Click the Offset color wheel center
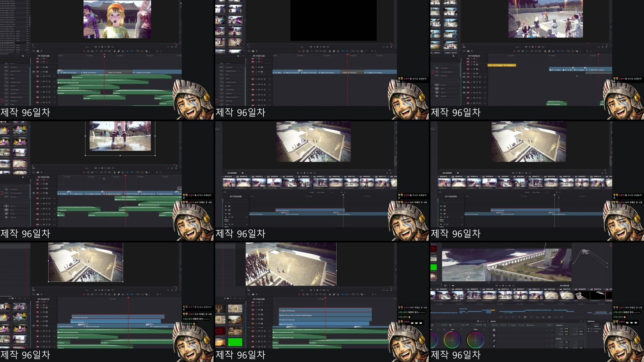Viewport: 644px width, 362px height. [x=476, y=340]
